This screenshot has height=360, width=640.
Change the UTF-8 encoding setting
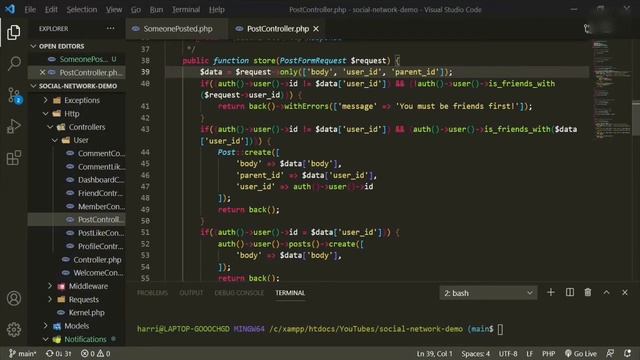[508, 353]
